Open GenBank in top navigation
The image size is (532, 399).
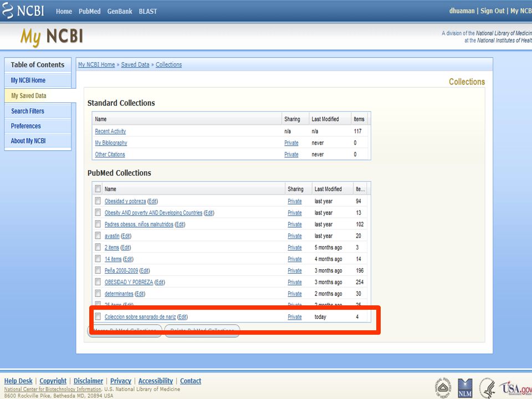pyautogui.click(x=120, y=11)
